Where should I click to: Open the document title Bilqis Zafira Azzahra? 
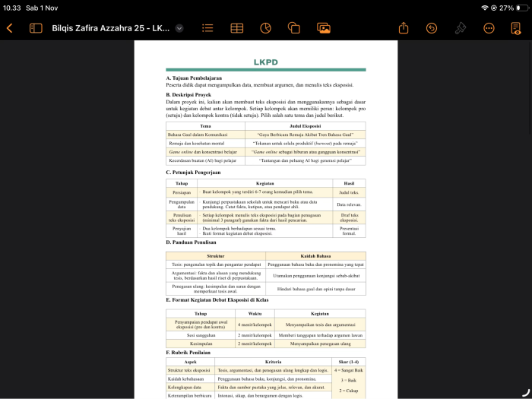click(x=110, y=28)
